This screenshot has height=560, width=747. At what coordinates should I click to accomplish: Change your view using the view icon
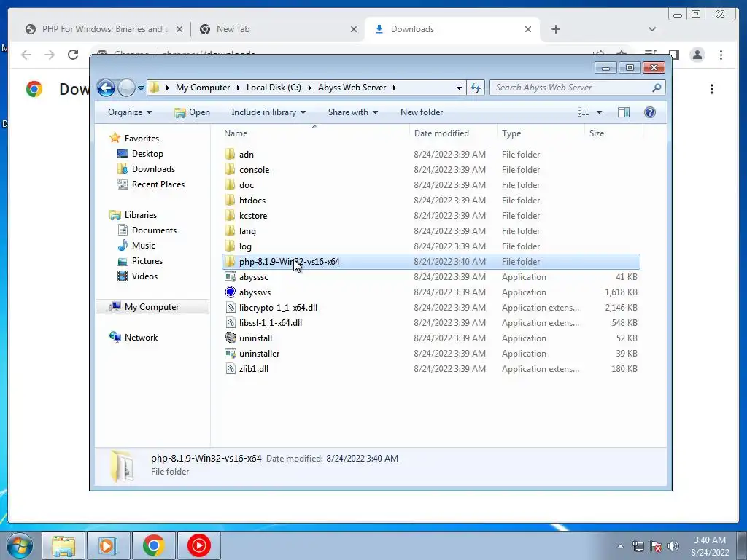pyautogui.click(x=583, y=112)
